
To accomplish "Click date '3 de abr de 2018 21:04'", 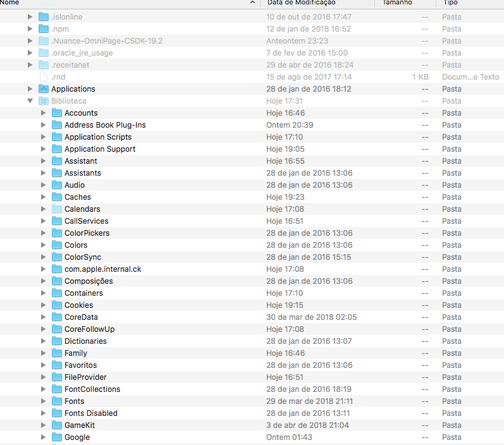I will 307,425.
